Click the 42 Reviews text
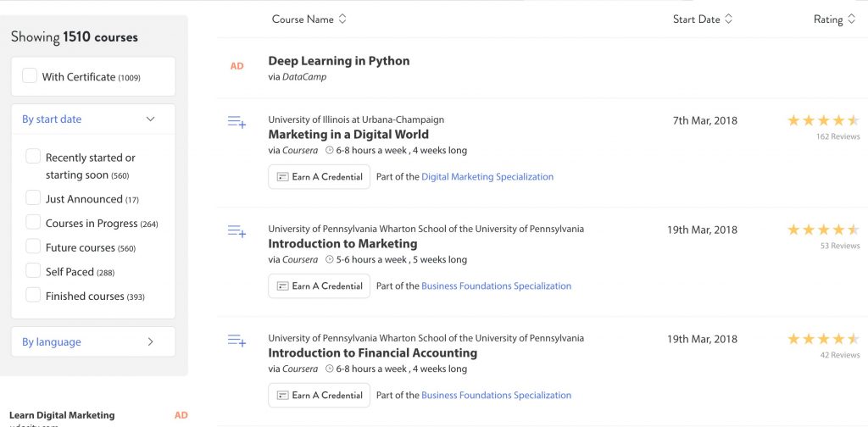Viewport: 868px width, 427px height. tap(840, 355)
